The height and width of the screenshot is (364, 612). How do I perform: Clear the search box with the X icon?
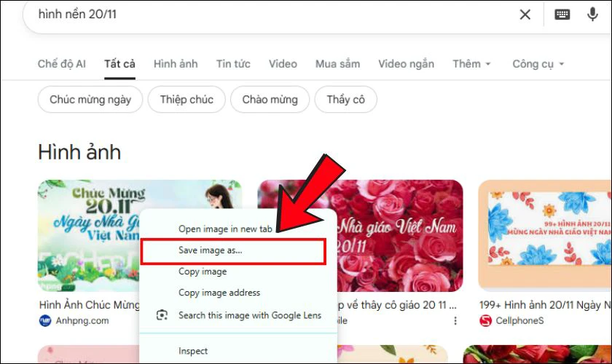click(525, 15)
